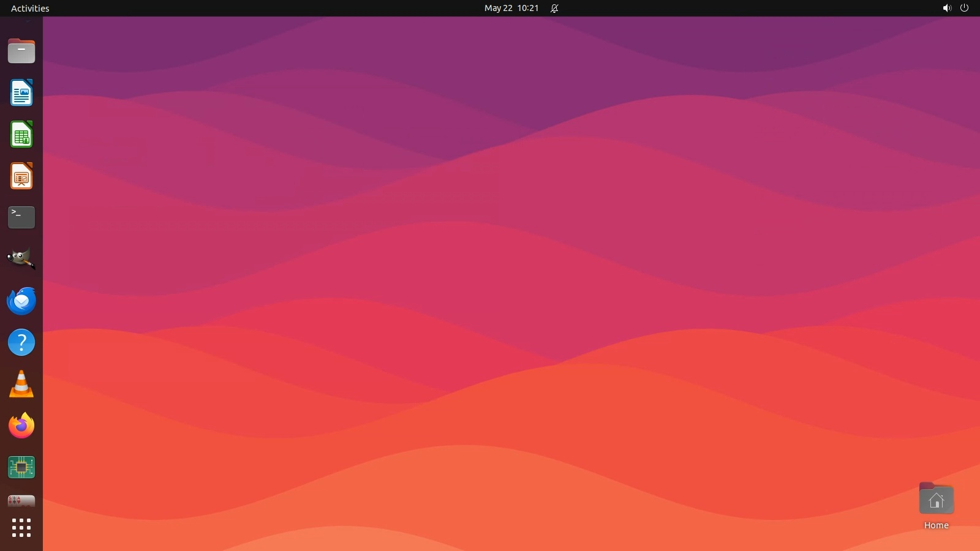
Task: Open the Firefox web browser
Action: pos(21,426)
